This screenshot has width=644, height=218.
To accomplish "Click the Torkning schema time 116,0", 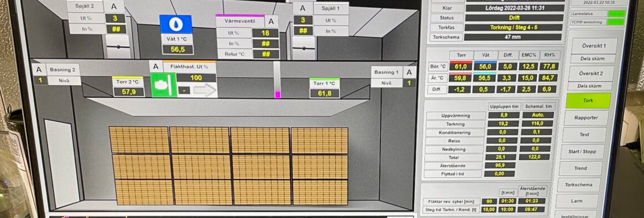I will (x=537, y=123).
